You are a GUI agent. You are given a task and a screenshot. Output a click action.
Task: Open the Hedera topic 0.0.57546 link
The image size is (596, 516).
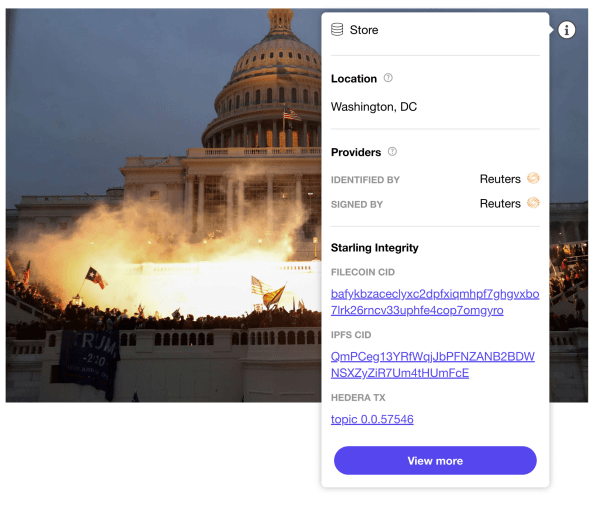tap(372, 419)
